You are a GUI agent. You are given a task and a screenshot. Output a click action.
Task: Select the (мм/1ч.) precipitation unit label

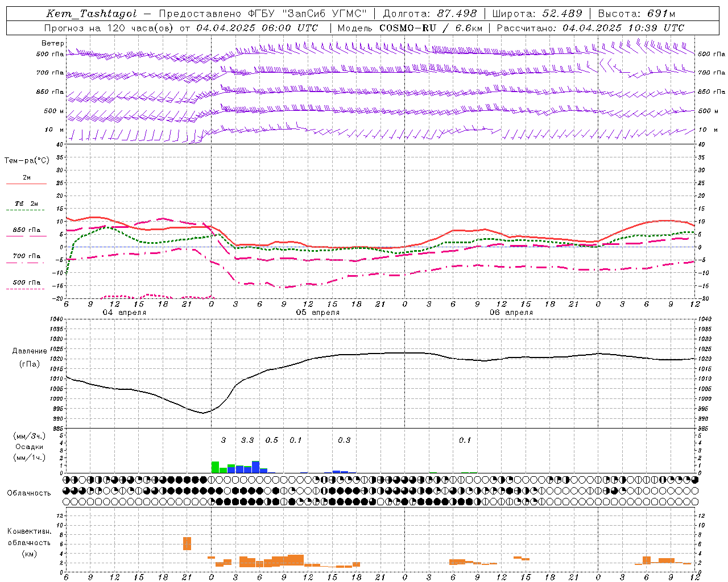click(30, 457)
